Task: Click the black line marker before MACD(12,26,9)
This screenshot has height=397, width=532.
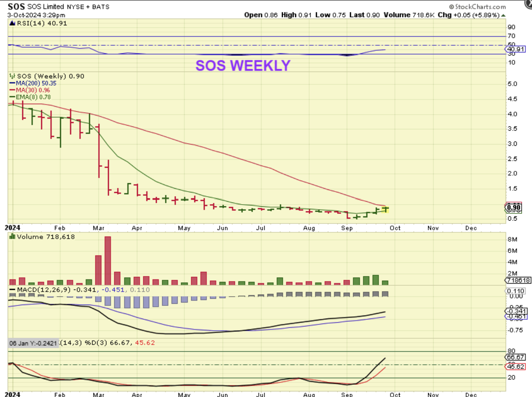Action: (12, 290)
